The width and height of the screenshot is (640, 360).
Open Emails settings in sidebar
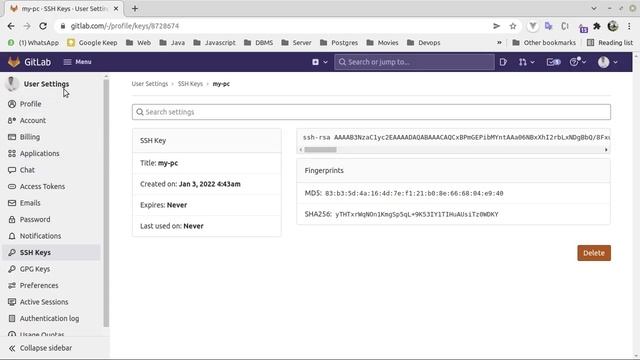point(30,203)
